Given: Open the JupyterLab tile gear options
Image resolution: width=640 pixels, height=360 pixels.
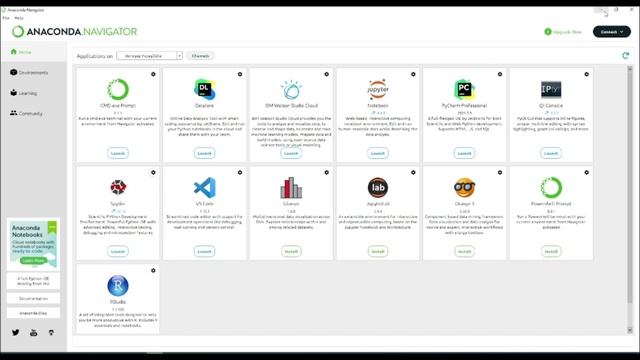Looking at the screenshot, I should tap(413, 173).
